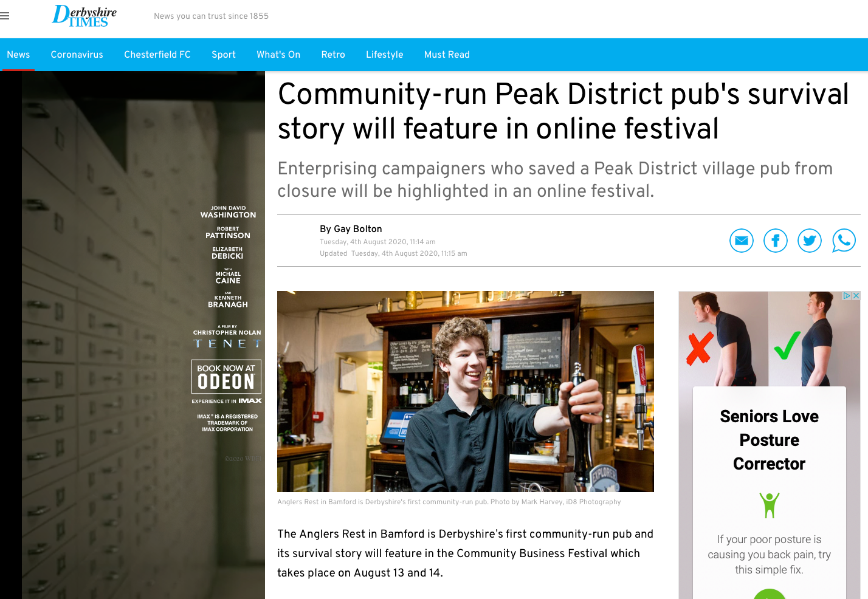Screen dimensions: 868x599
Task: Share article on Twitter icon
Action: 809,241
